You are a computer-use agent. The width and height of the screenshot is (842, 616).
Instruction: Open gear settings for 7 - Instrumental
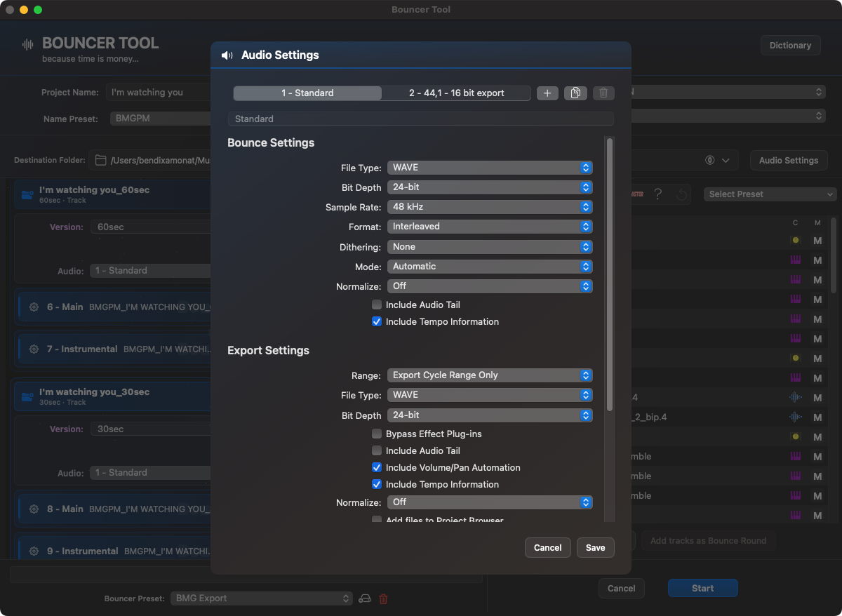[34, 349]
